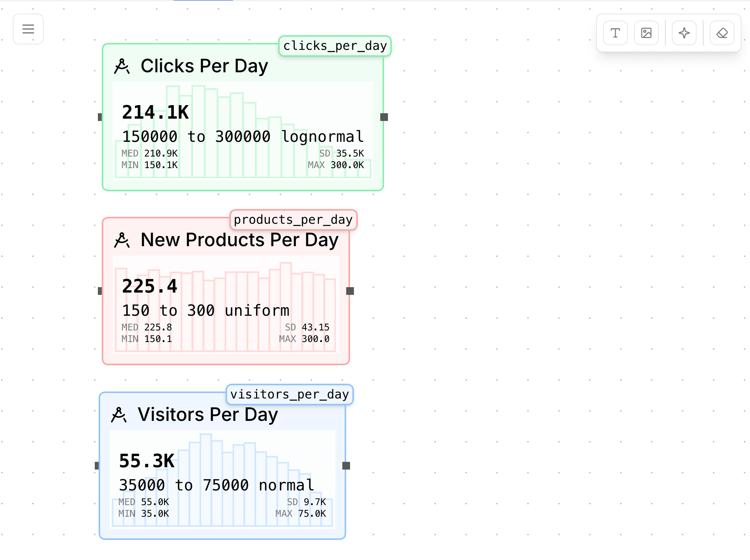Click the products_per_day variable tag
Screen dimensions: 750x560
point(293,220)
